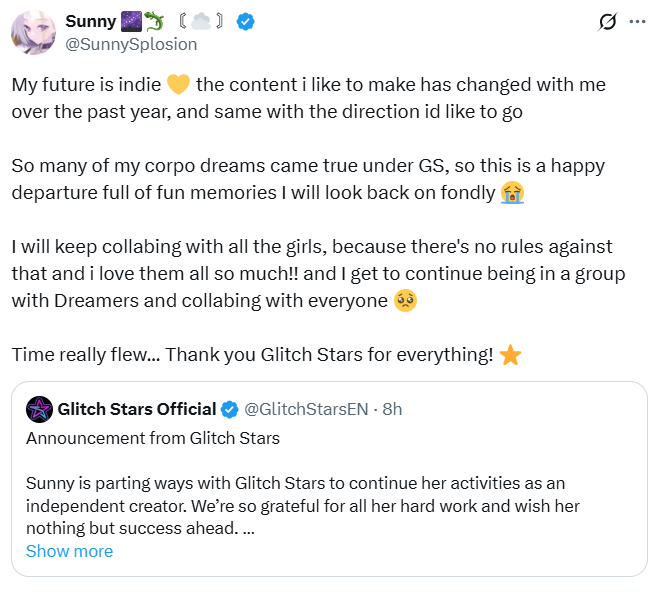The width and height of the screenshot is (658, 592).
Task: Click the pleading face emoji after everyone
Action: tap(405, 301)
